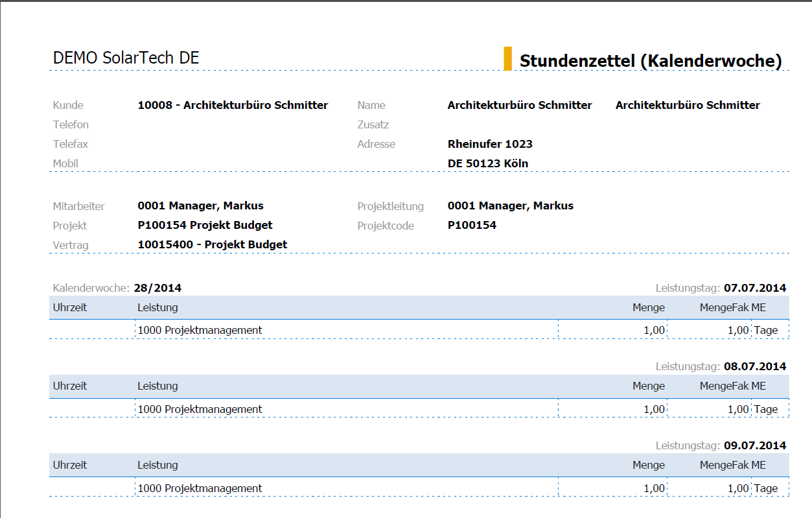This screenshot has width=812, height=518.
Task: Click the Menge header in the 09.07.2014 table
Action: pos(649,465)
